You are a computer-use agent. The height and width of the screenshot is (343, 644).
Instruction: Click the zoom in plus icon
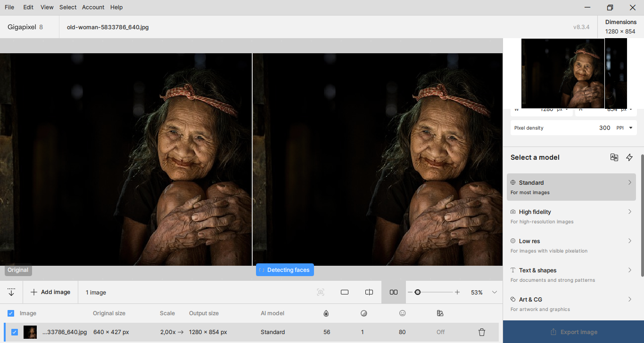tap(457, 292)
